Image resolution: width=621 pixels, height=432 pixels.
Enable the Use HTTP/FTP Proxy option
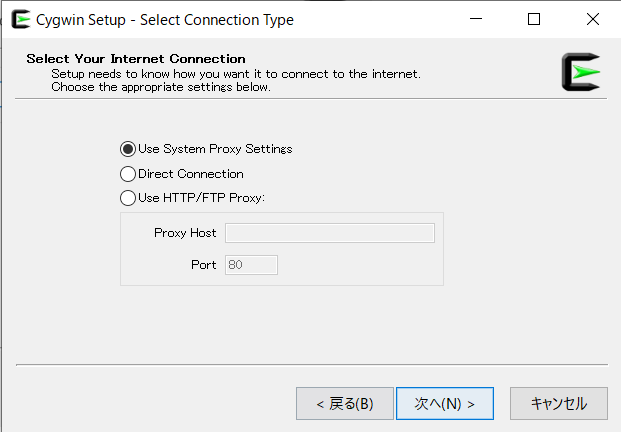pos(128,198)
